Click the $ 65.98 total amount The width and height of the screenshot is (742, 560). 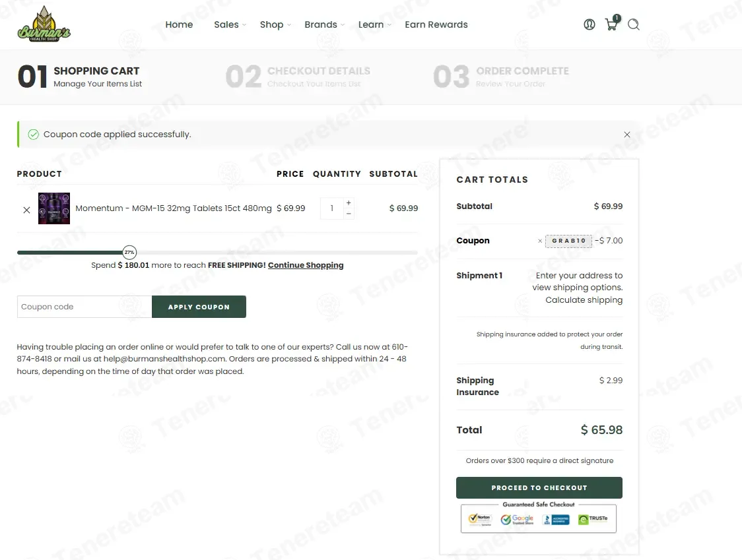(601, 430)
